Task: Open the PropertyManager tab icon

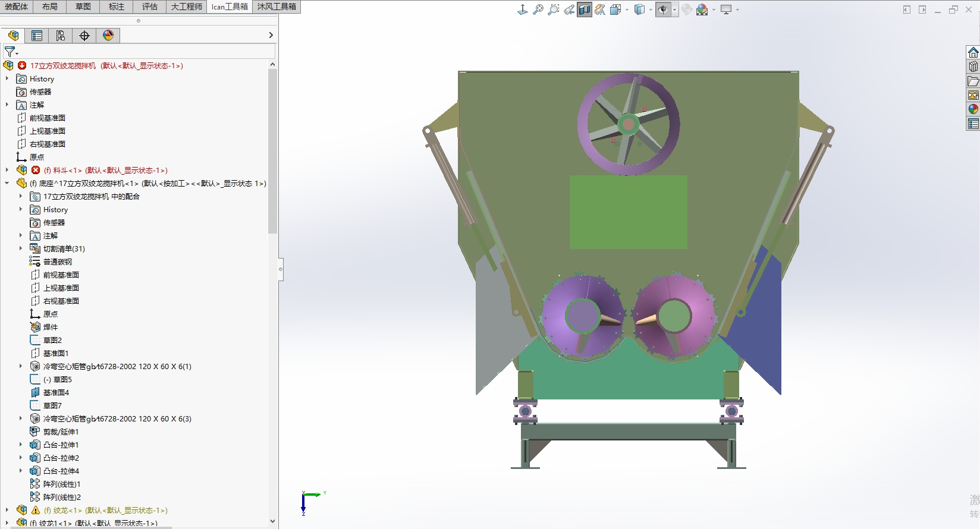Action: (37, 36)
